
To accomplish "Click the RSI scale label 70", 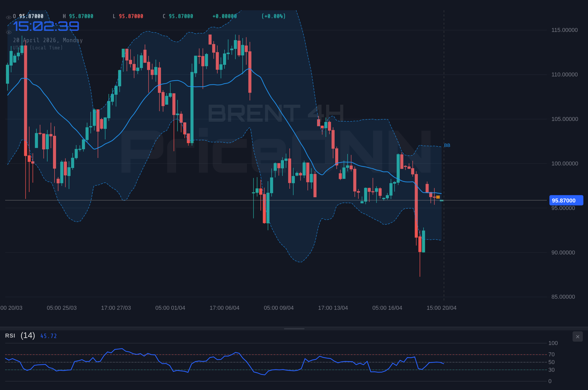I will [x=551, y=354].
